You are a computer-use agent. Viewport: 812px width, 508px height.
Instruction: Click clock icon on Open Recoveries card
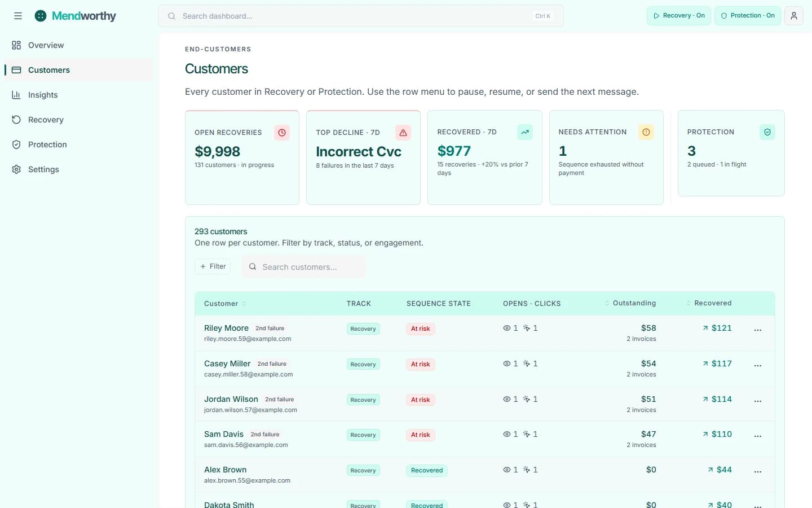point(282,133)
